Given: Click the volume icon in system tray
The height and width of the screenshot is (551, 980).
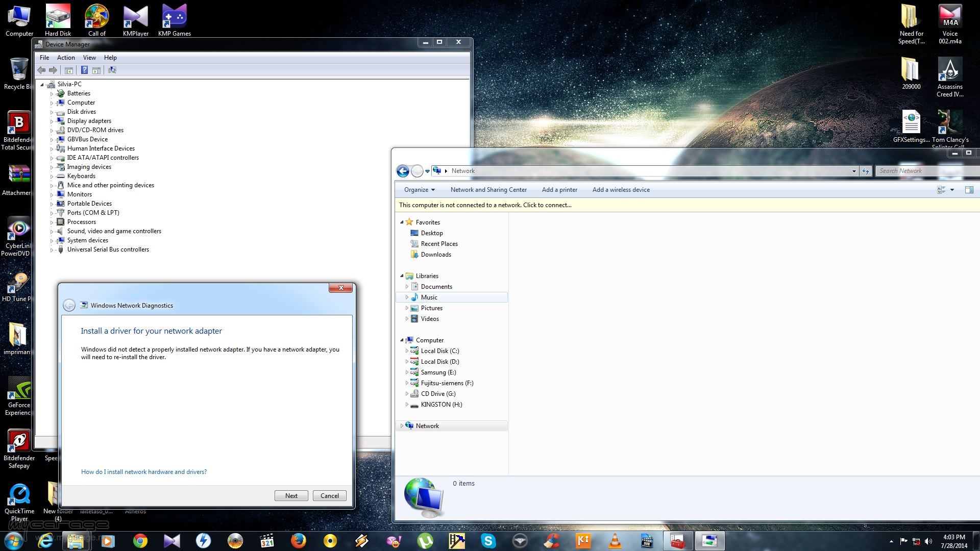Looking at the screenshot, I should [x=928, y=541].
